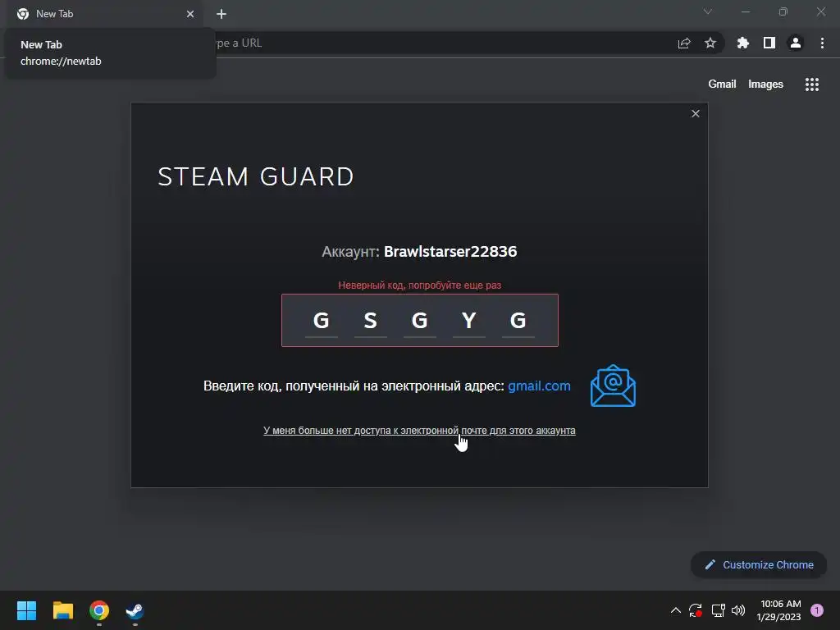
Task: Open the gmail.com email link
Action: point(539,386)
